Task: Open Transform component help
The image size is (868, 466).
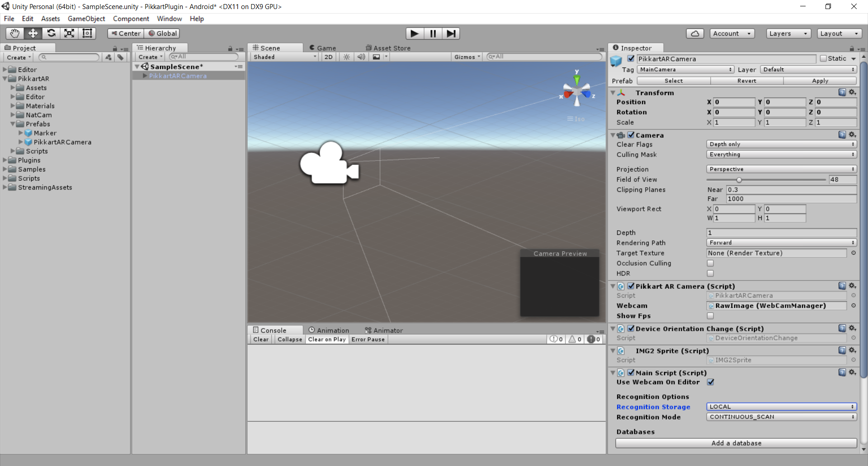Action: (842, 92)
